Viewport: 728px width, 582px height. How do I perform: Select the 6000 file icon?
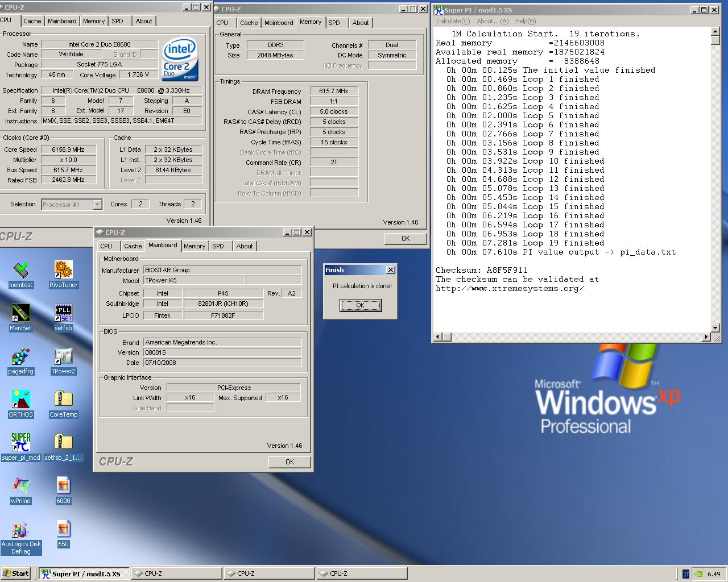point(64,490)
